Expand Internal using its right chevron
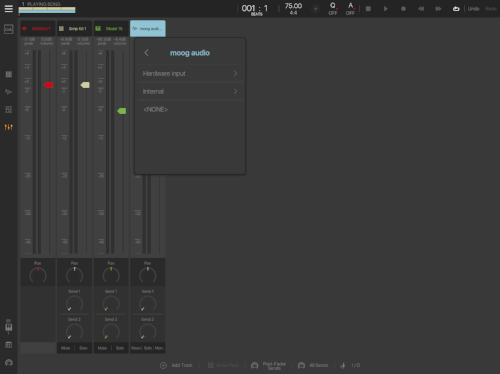Screen dimensions: 500x374 (235, 91)
